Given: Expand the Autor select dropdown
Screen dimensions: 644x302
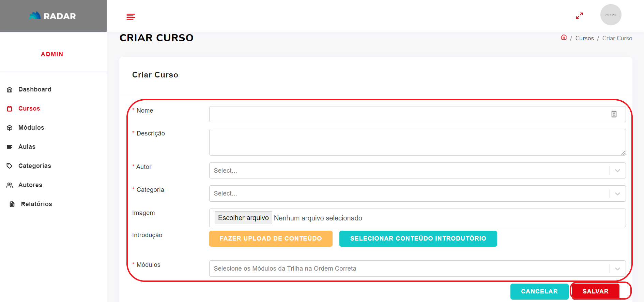Looking at the screenshot, I should point(617,171).
